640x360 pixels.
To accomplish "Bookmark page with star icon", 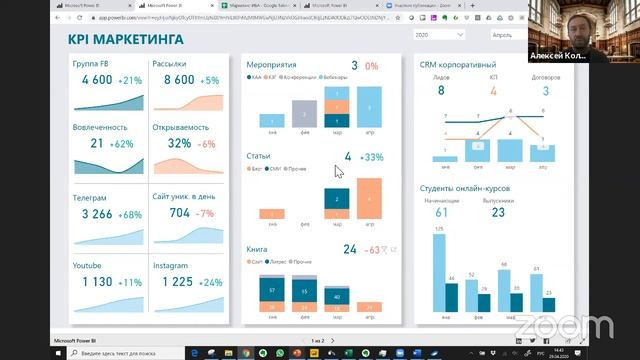I will (398, 18).
